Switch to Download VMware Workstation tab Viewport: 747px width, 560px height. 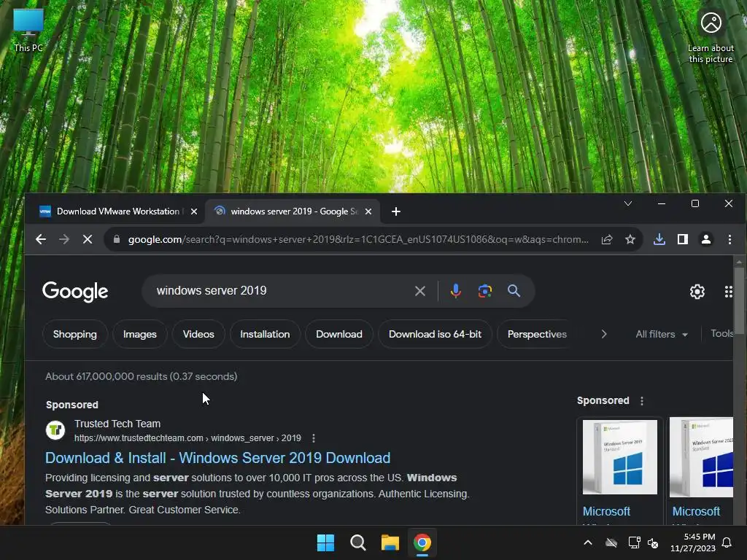click(x=117, y=211)
